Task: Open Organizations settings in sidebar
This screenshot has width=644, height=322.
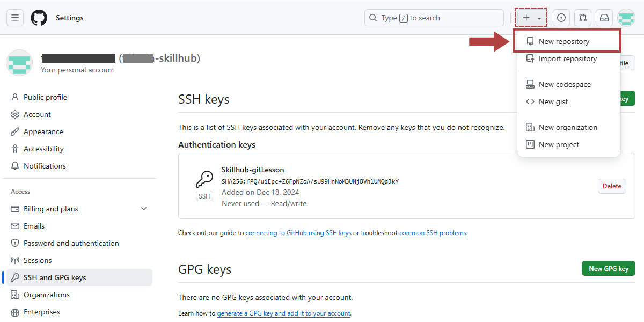Action: tap(79, 295)
